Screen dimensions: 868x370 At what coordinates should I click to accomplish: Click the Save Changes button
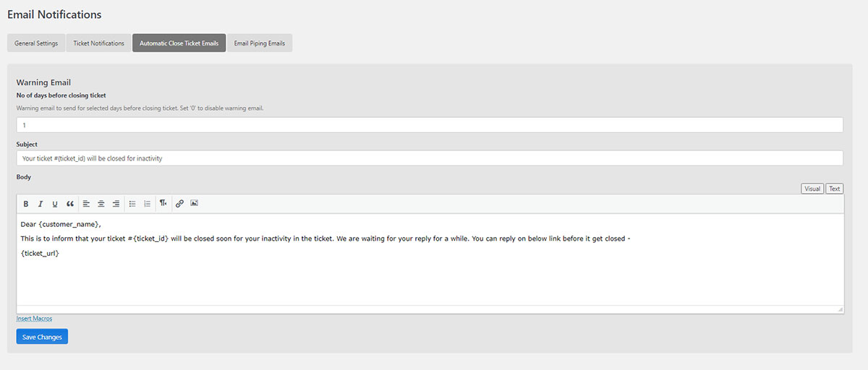coord(42,337)
